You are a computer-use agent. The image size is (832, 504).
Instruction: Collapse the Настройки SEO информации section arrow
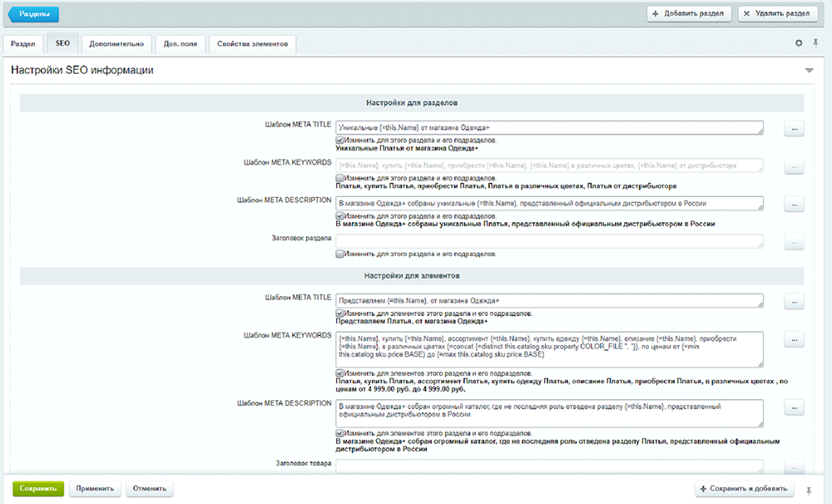tap(810, 70)
